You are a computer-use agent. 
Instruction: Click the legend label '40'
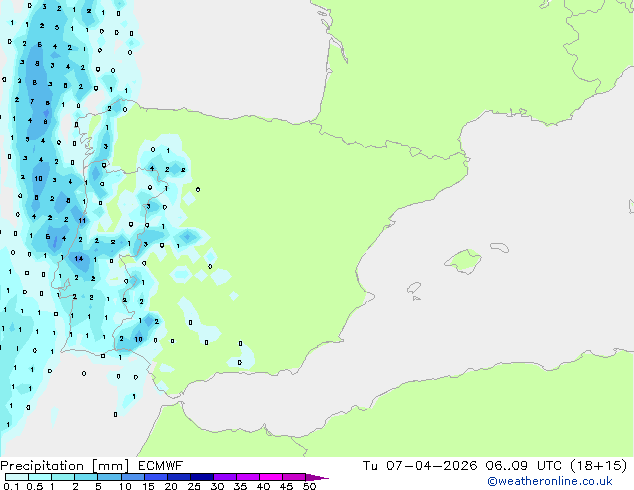pyautogui.click(x=263, y=486)
